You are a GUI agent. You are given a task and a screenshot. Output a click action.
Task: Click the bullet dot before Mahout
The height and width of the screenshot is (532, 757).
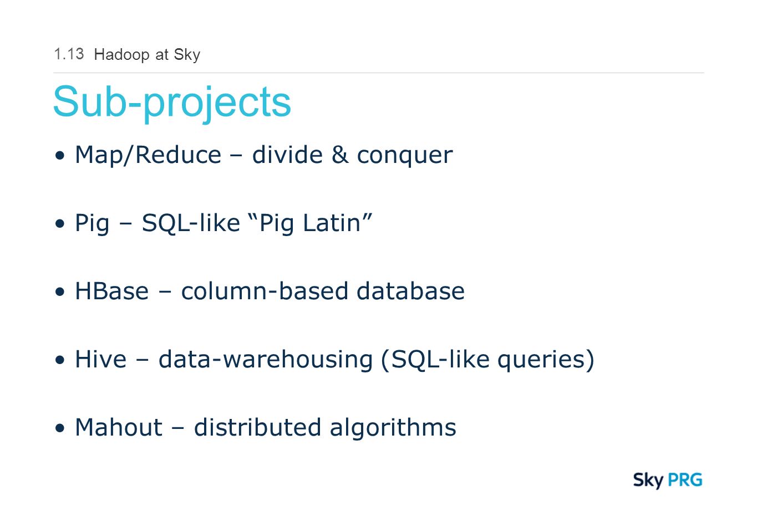(60, 428)
